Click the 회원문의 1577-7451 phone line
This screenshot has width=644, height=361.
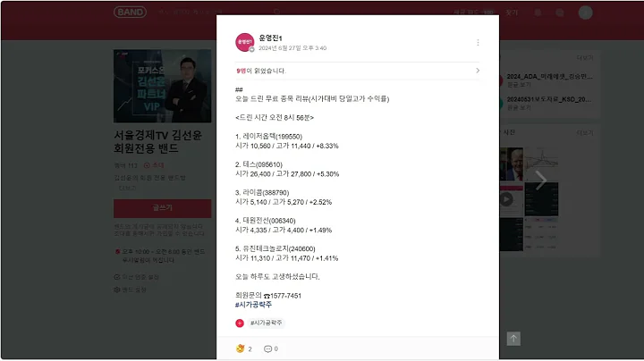(x=268, y=296)
